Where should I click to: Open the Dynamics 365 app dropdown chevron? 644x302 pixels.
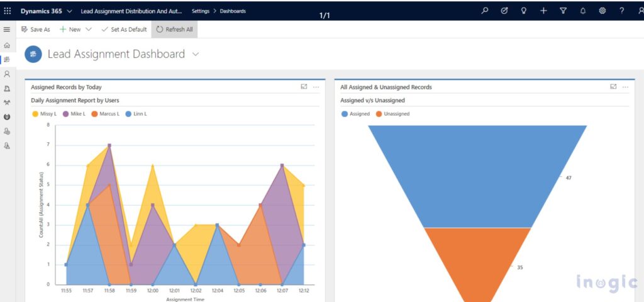click(x=69, y=11)
